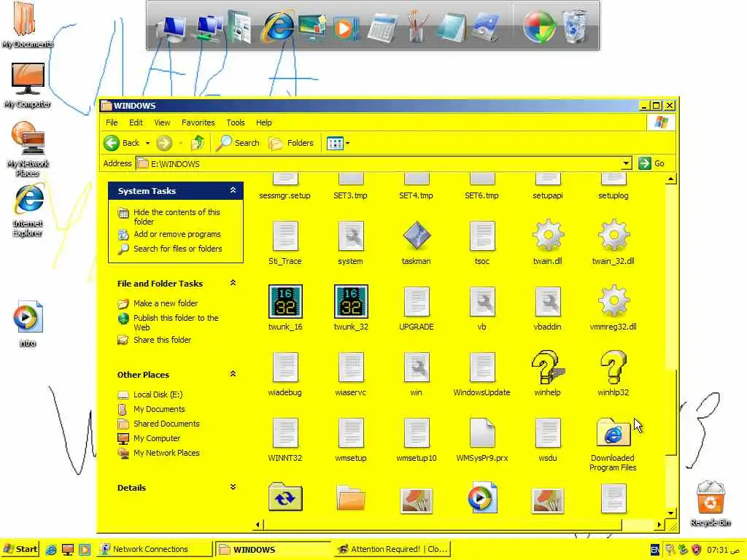Image resolution: width=747 pixels, height=560 pixels.
Task: Select the twunk_32 file icon
Action: pyautogui.click(x=351, y=301)
